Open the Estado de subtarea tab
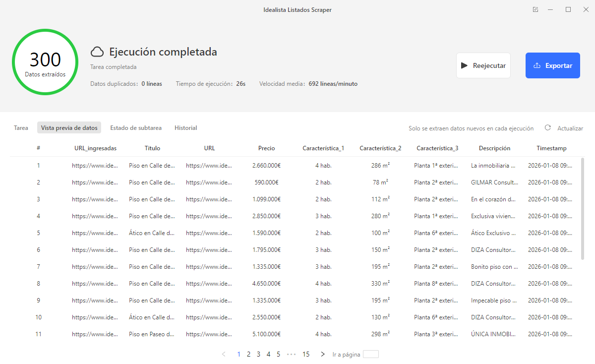 point(136,128)
